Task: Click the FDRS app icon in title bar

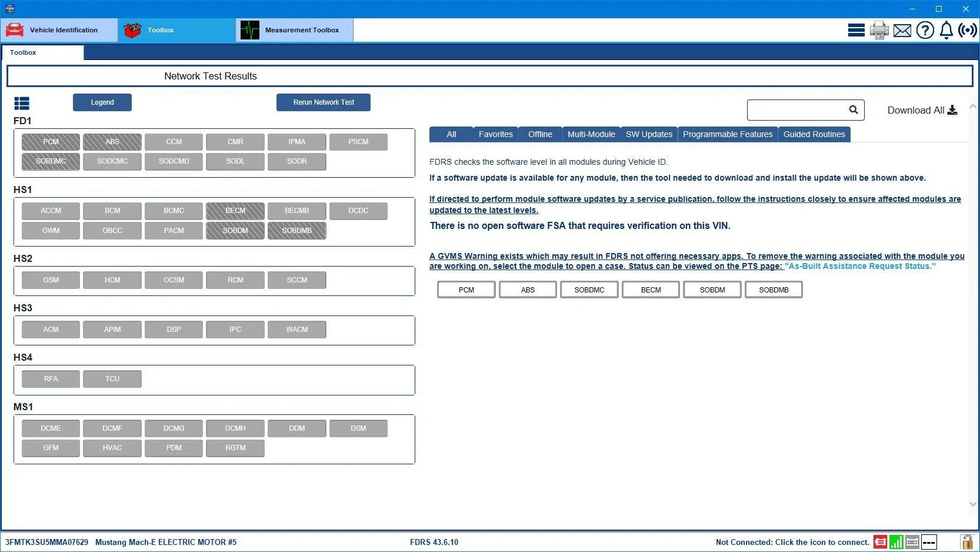Action: [9, 9]
